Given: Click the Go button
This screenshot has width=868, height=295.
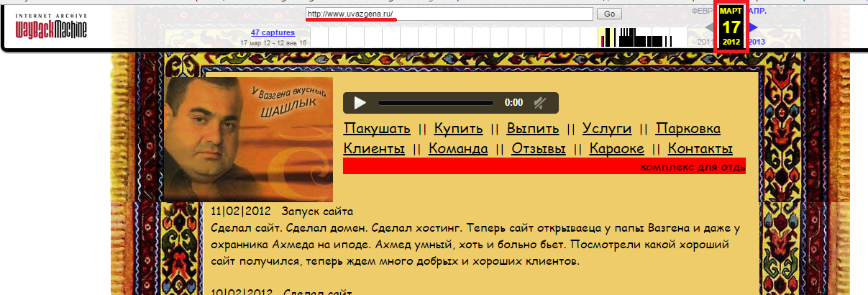Looking at the screenshot, I should 609,14.
